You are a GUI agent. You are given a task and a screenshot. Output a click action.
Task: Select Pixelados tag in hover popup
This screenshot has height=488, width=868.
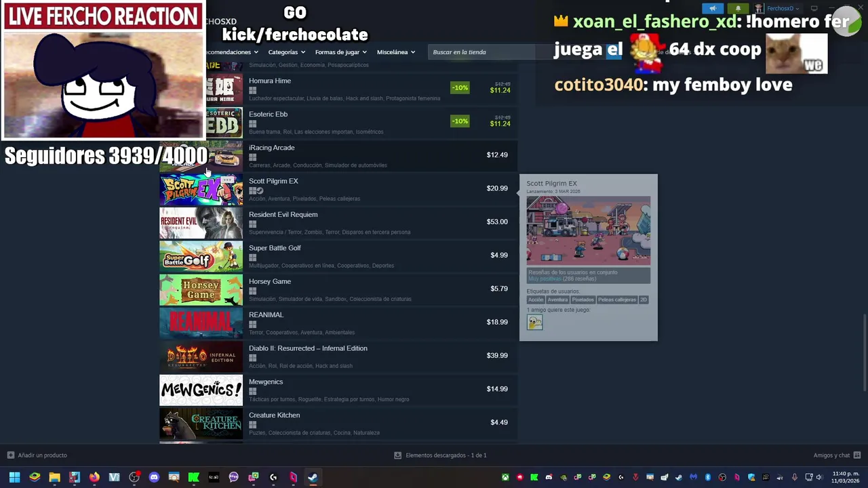pyautogui.click(x=583, y=300)
